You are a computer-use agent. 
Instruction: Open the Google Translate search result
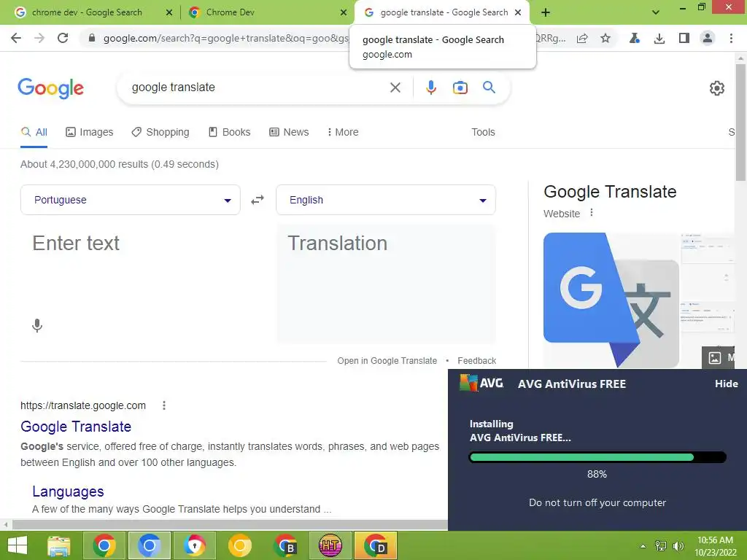76,427
